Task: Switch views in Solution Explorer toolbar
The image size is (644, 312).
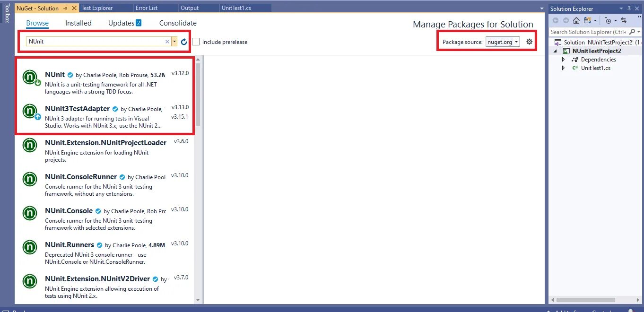Action: [x=587, y=20]
